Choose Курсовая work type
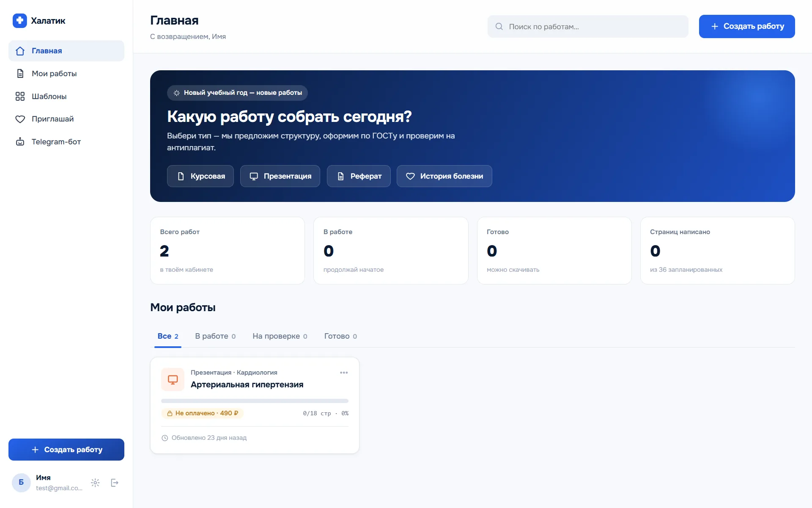Screen dimensions: 812x508 [200, 176]
